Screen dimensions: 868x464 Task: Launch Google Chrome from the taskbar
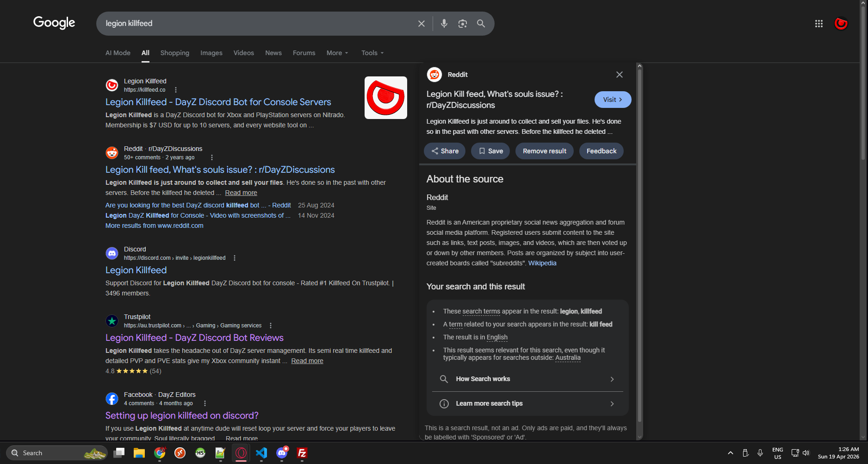tap(160, 453)
